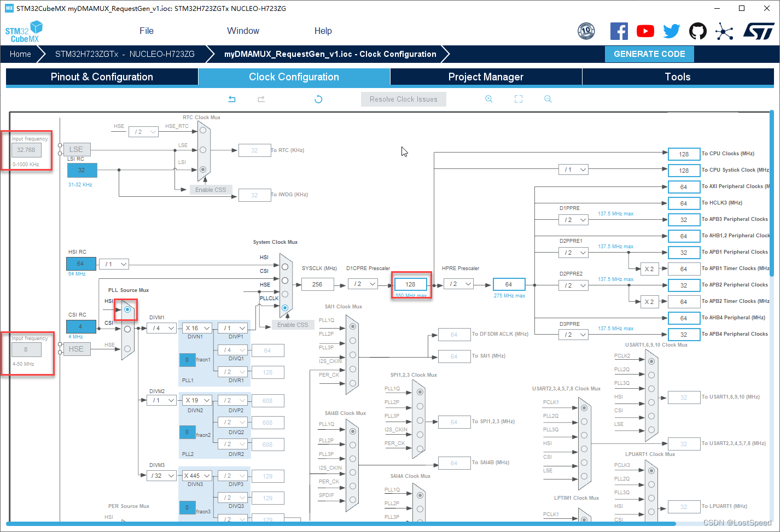Image resolution: width=780 pixels, height=532 pixels.
Task: Open the DIVN1 X 16 multiplier dropdown
Action: (197, 328)
